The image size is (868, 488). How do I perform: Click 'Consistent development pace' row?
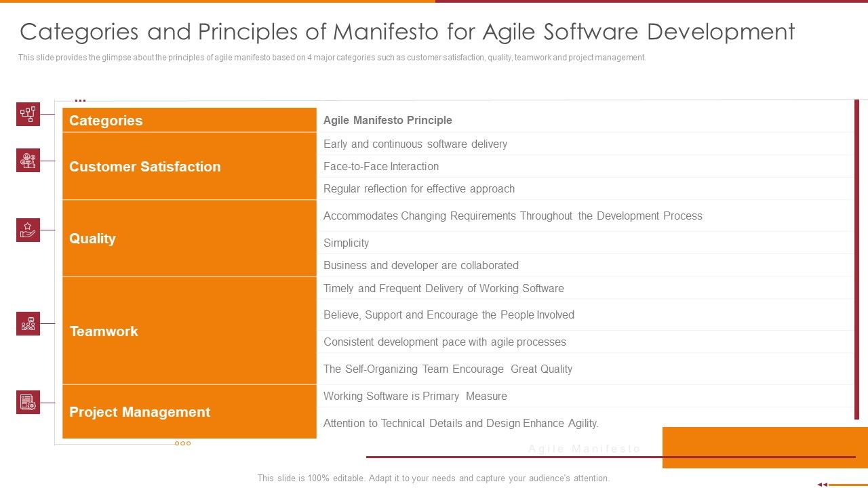pos(585,342)
